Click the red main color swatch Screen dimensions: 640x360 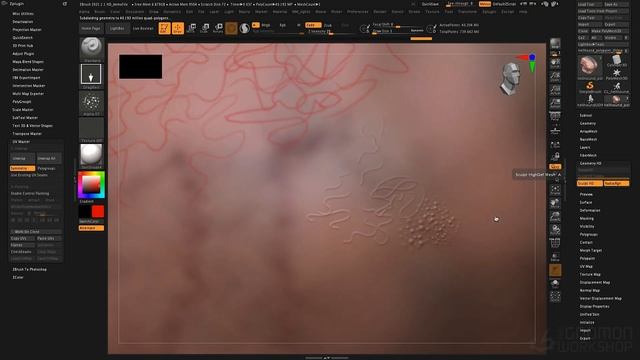[x=98, y=211]
